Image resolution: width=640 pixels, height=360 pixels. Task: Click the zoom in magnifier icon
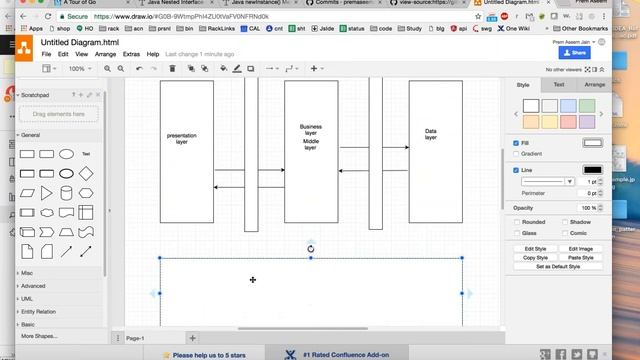click(107, 69)
